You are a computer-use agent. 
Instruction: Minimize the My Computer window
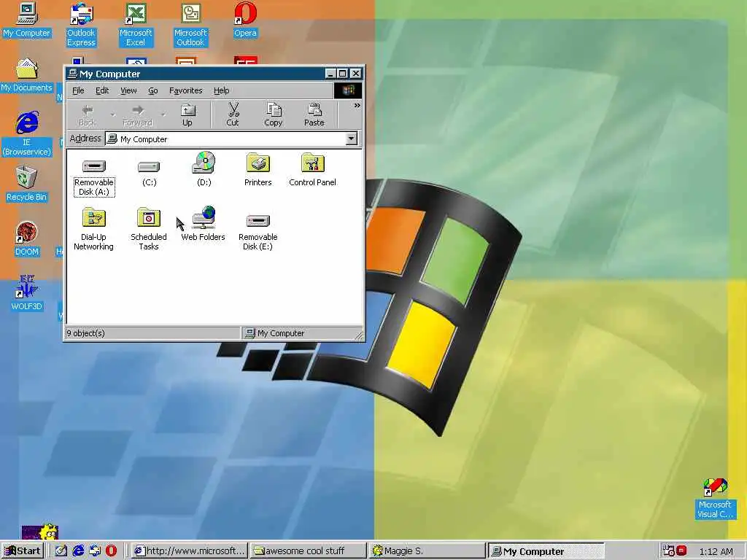pyautogui.click(x=330, y=74)
